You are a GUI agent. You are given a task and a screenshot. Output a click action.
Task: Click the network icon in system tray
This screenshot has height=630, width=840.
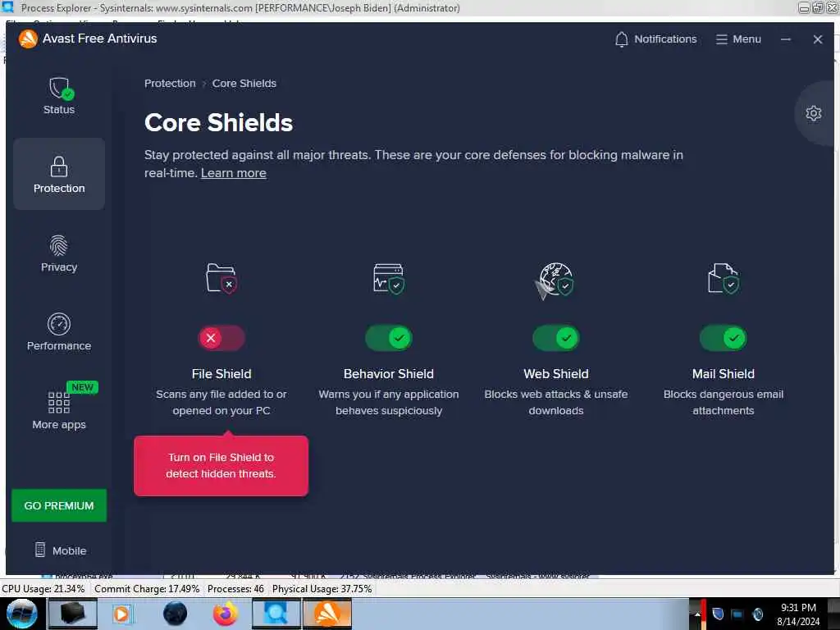[737, 614]
